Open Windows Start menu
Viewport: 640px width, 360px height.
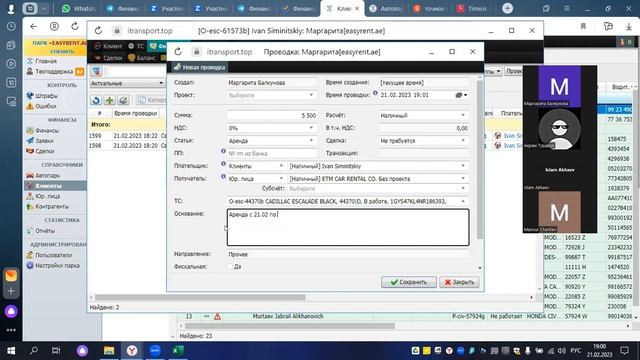(11, 351)
